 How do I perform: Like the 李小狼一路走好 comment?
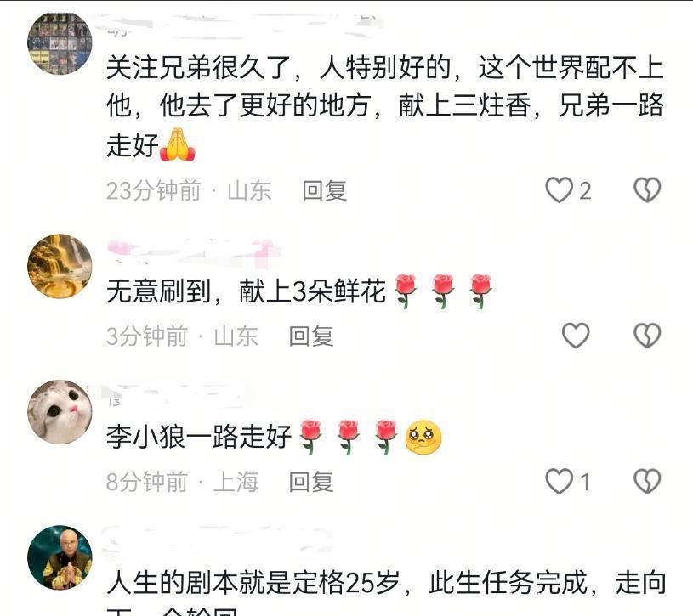(560, 481)
